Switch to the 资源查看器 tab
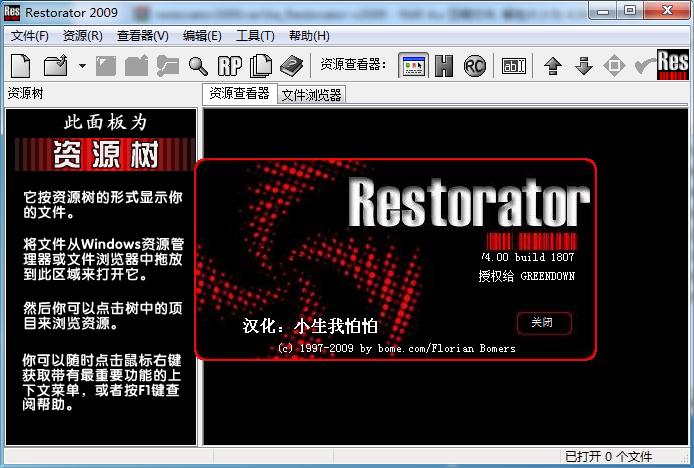 pyautogui.click(x=239, y=93)
